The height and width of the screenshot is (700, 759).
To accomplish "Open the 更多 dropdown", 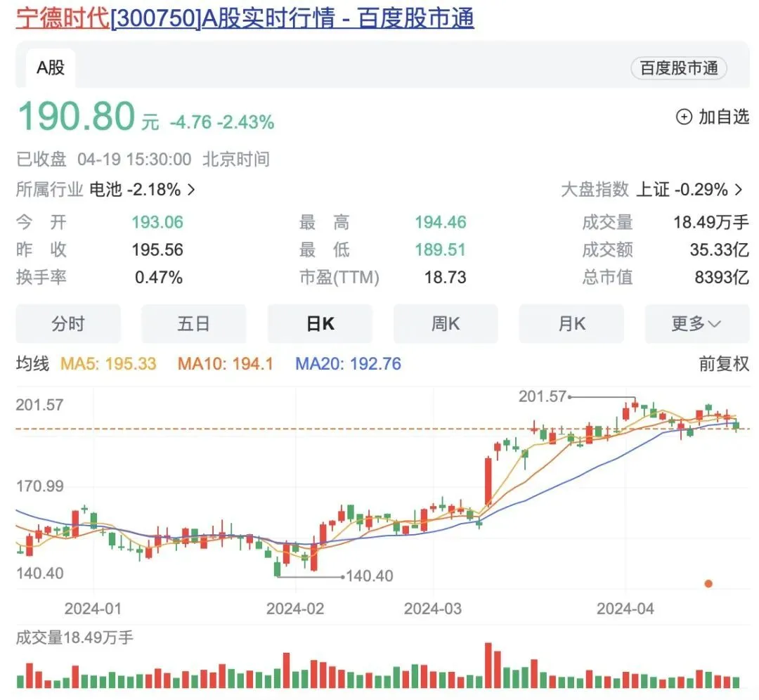I will 697,323.
